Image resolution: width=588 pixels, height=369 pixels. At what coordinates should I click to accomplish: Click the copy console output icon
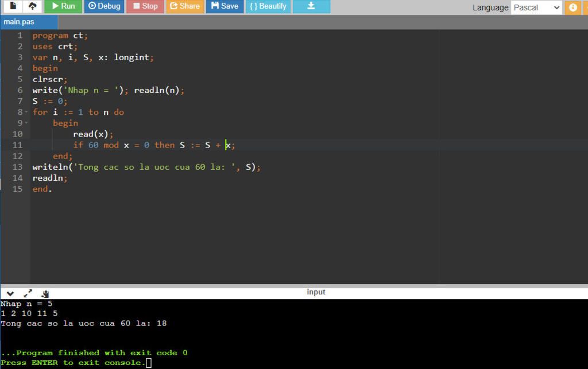point(45,294)
